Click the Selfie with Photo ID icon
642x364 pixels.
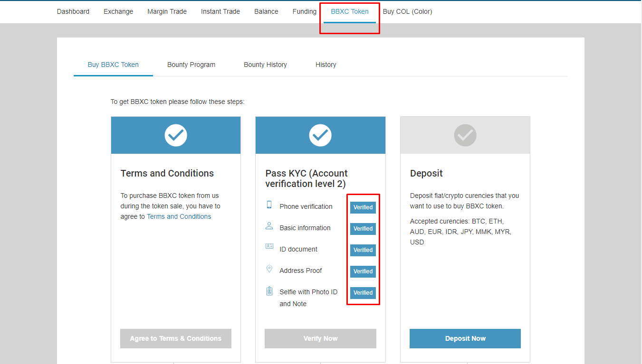pos(269,291)
